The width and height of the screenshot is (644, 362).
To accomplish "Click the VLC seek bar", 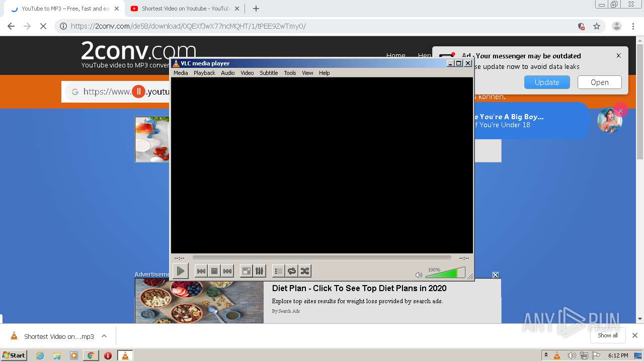I will click(321, 258).
